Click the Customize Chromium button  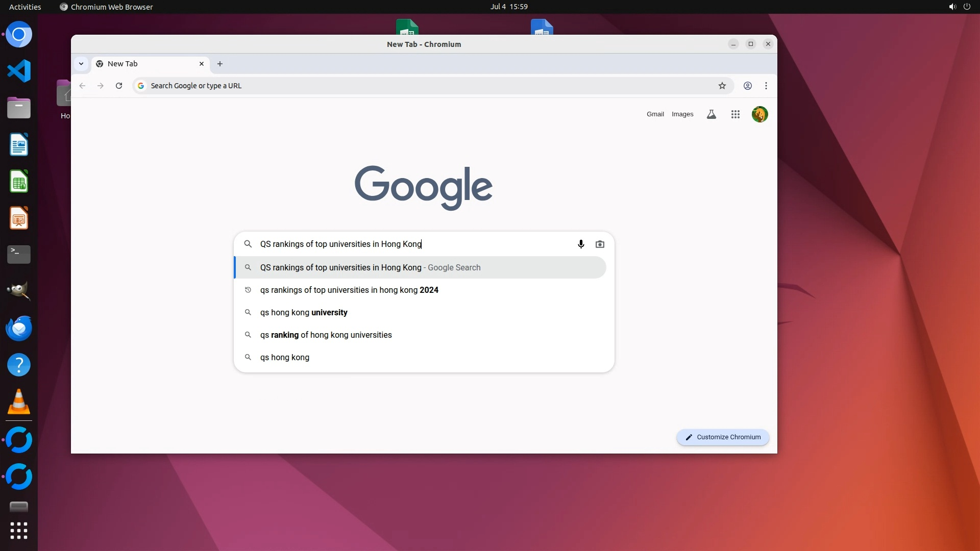click(722, 437)
